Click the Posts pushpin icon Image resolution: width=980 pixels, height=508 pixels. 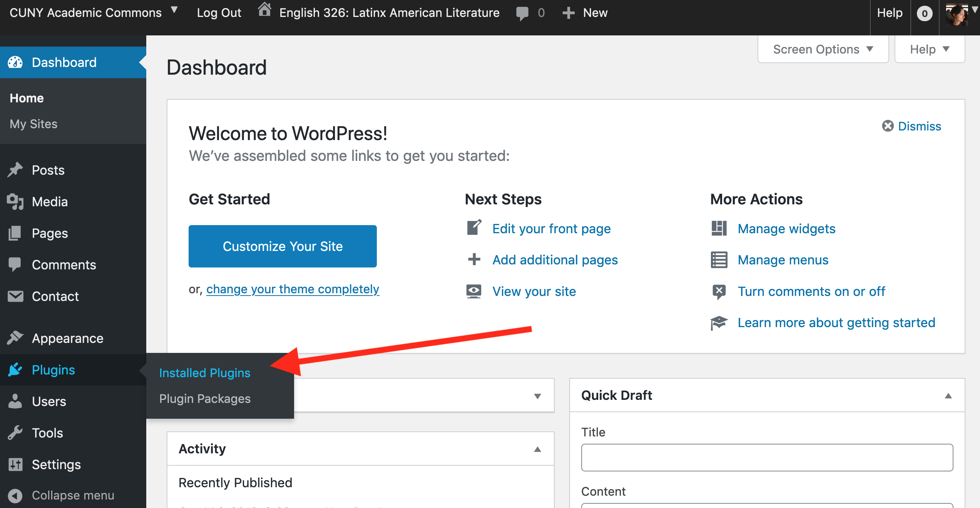[15, 170]
